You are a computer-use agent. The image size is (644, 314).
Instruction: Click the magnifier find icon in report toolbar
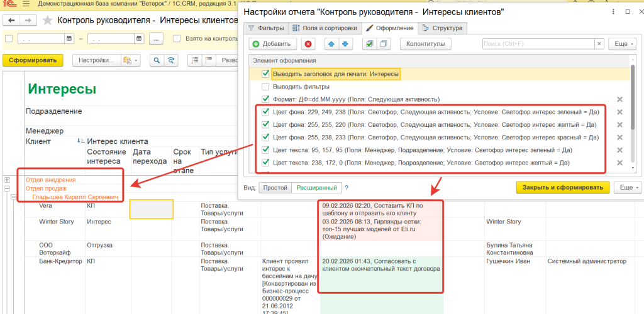pyautogui.click(x=156, y=60)
